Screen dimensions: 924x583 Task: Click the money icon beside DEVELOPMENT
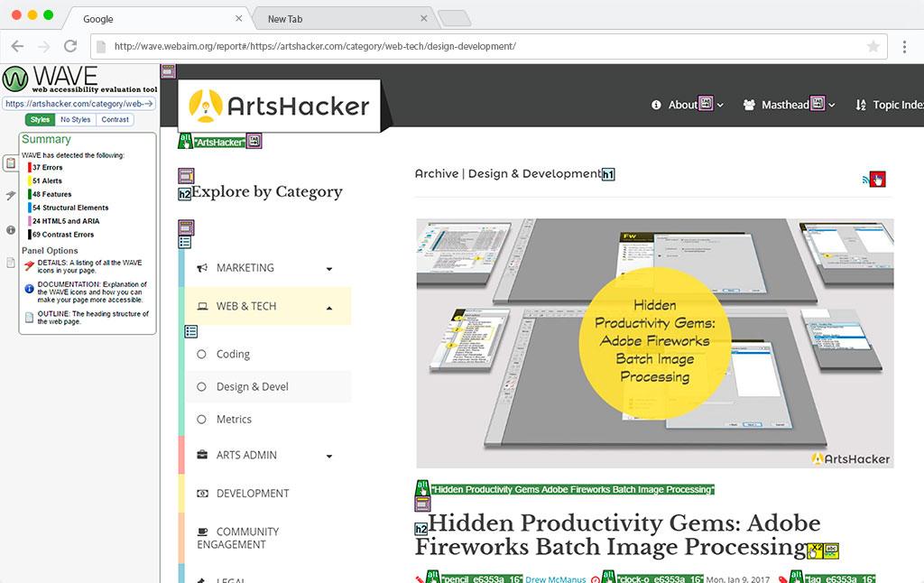tap(202, 494)
